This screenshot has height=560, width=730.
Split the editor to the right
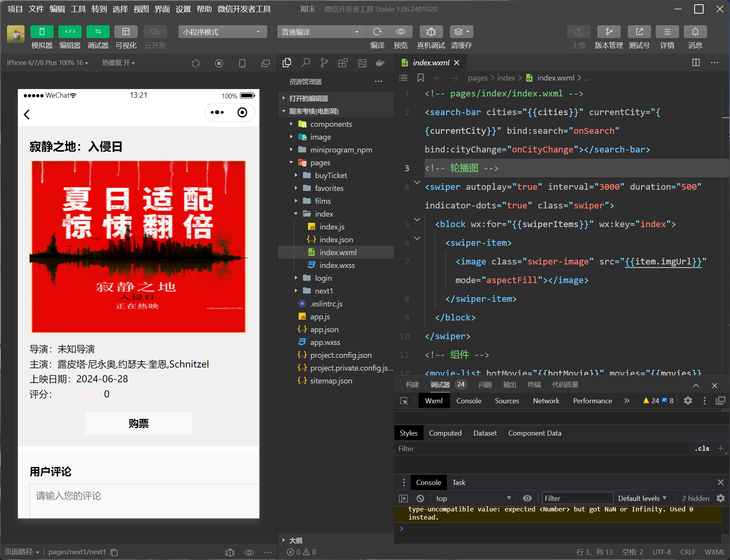coord(696,63)
